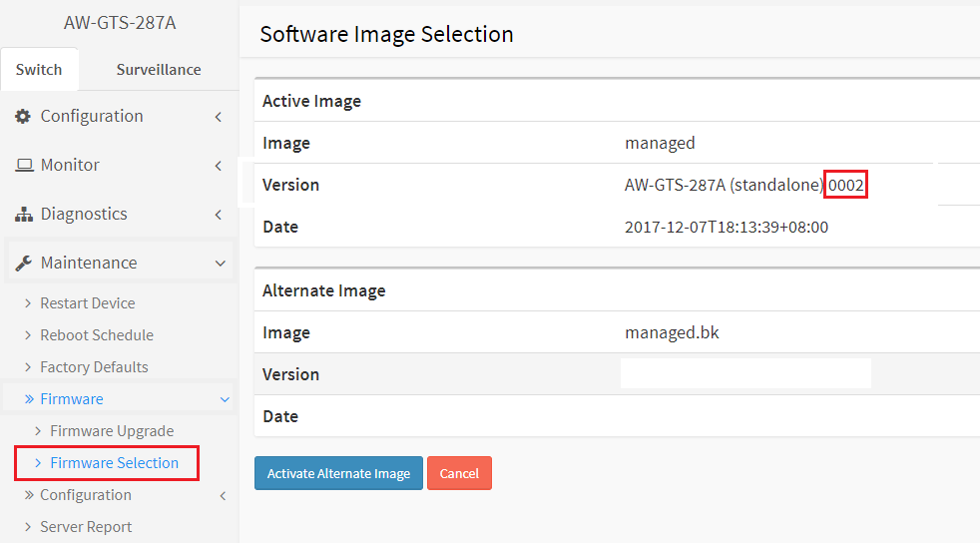Click the active image value 'managed'
This screenshot has width=980, height=543.
(x=660, y=143)
